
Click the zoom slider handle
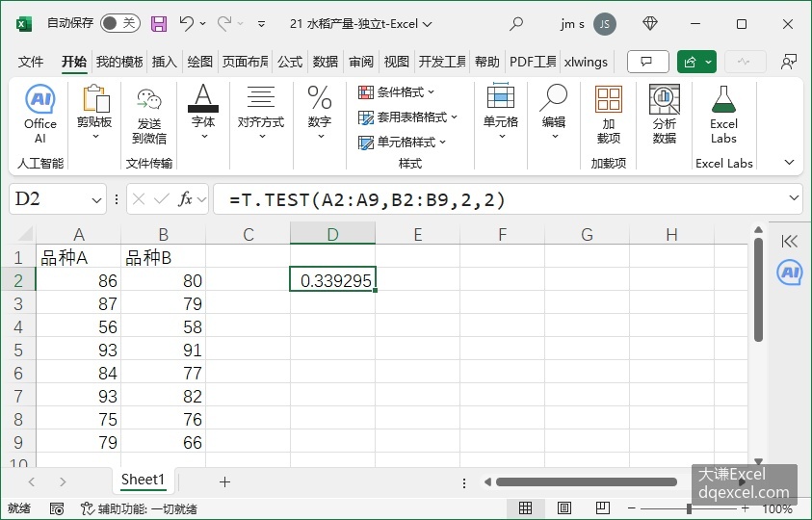click(689, 508)
